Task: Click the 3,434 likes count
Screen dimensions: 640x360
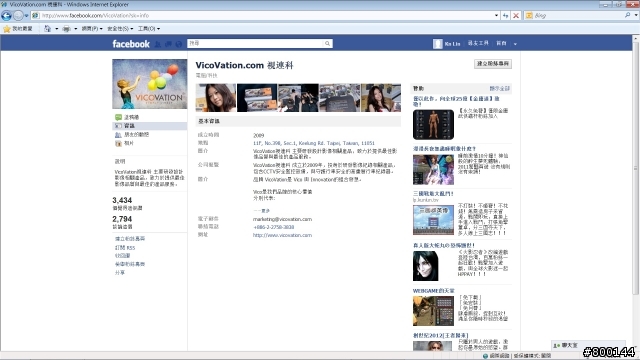Action: tap(122, 200)
